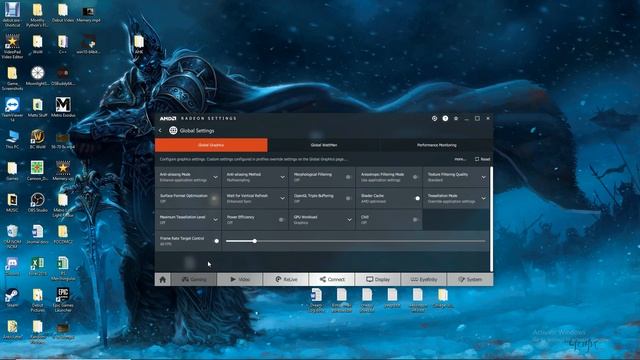Image resolution: width=640 pixels, height=360 pixels.
Task: Open the BC WoW desktop shortcut
Action: pyautogui.click(x=38, y=139)
